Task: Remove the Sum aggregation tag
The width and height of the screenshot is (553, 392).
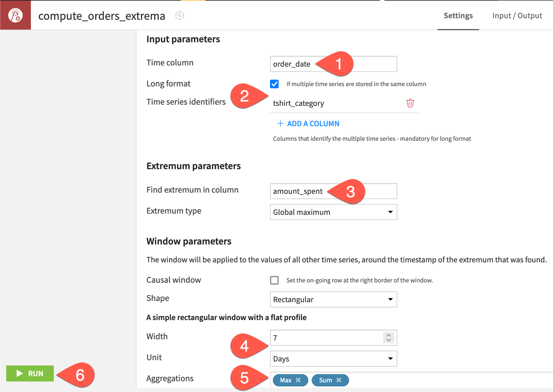Action: (339, 380)
